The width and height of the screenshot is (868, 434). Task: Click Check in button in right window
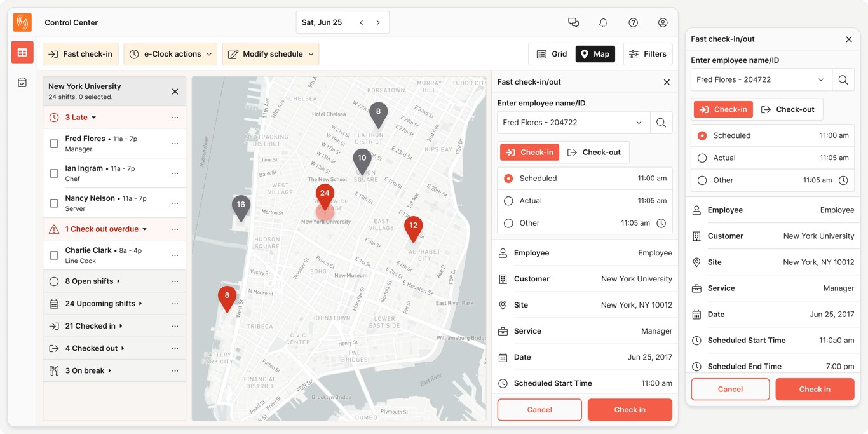[x=815, y=390]
